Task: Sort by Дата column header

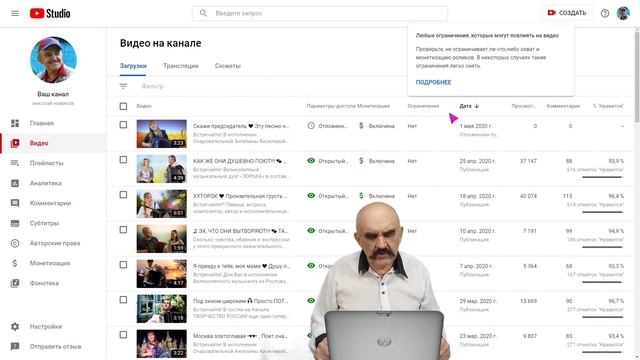Action: pos(465,106)
